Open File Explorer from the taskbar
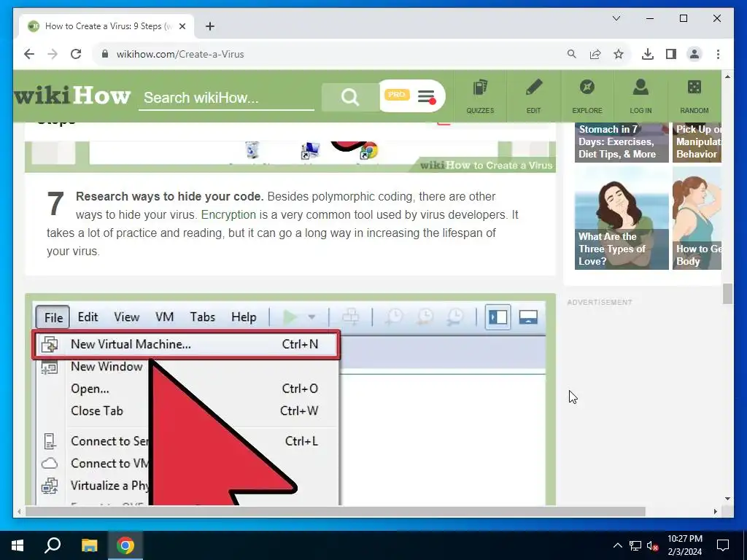This screenshot has width=747, height=560. 89,545
